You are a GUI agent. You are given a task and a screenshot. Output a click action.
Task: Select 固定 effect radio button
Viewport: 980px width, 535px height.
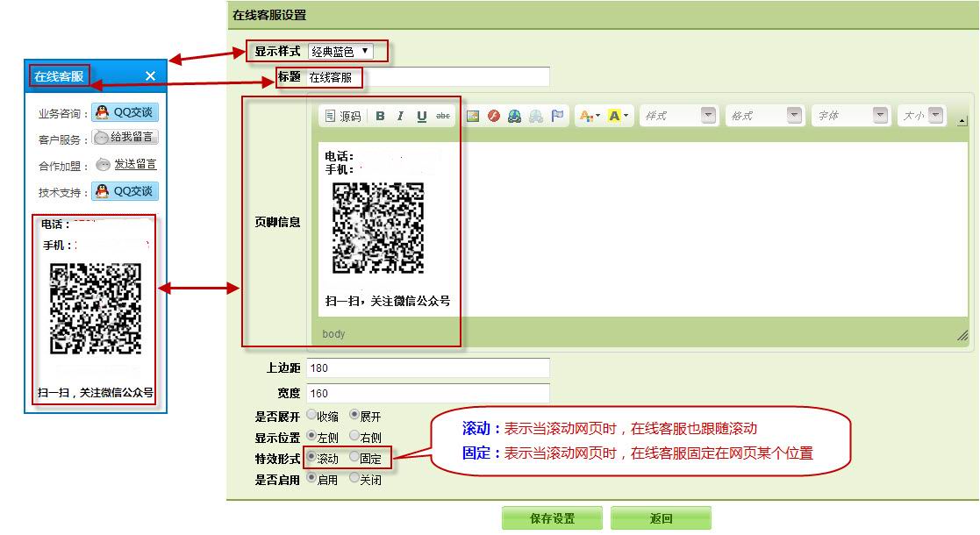tap(354, 458)
